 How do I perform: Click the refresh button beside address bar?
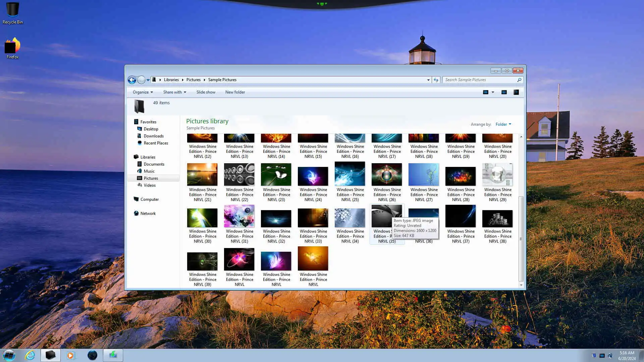436,80
